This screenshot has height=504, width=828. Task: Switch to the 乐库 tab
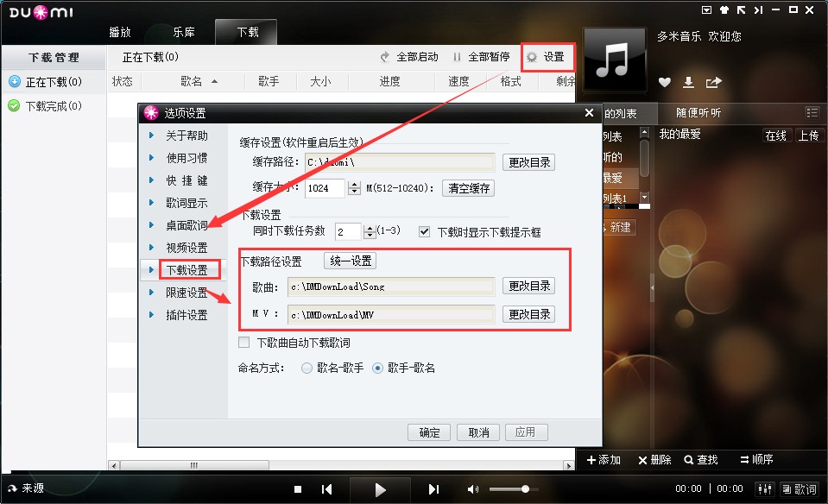point(184,32)
